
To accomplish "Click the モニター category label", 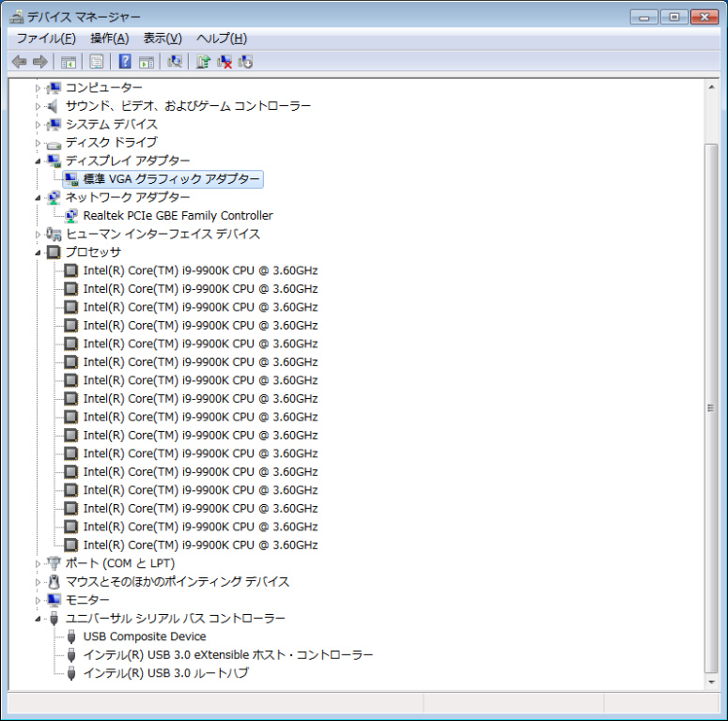I will point(87,600).
